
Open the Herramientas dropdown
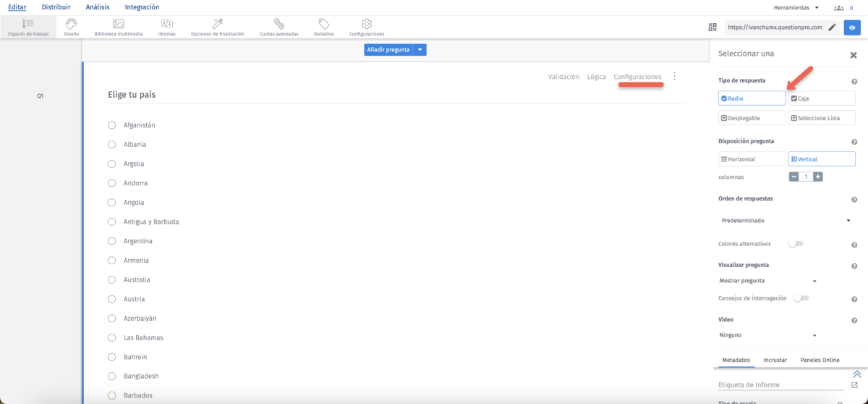point(796,7)
